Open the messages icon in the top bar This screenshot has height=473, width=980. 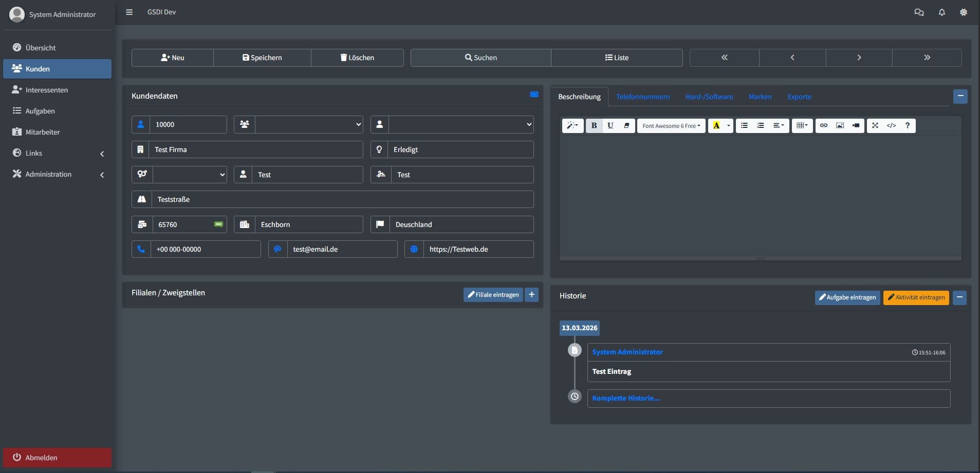[x=919, y=12]
